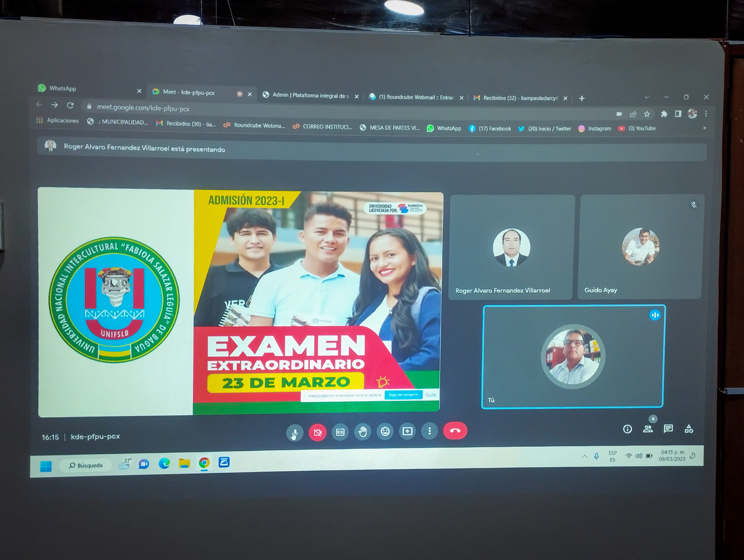Open Chrome profile avatar
Screen dimensions: 744x560
[x=692, y=114]
